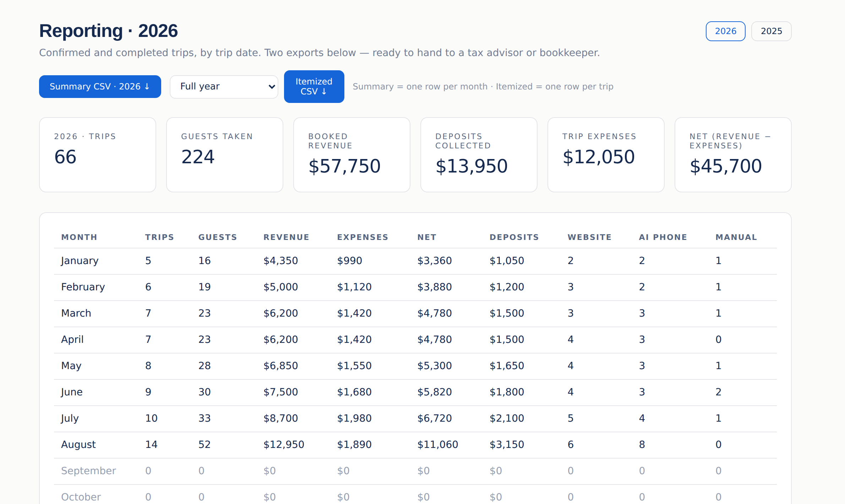
Task: Click the TRIPS column header
Action: point(159,237)
